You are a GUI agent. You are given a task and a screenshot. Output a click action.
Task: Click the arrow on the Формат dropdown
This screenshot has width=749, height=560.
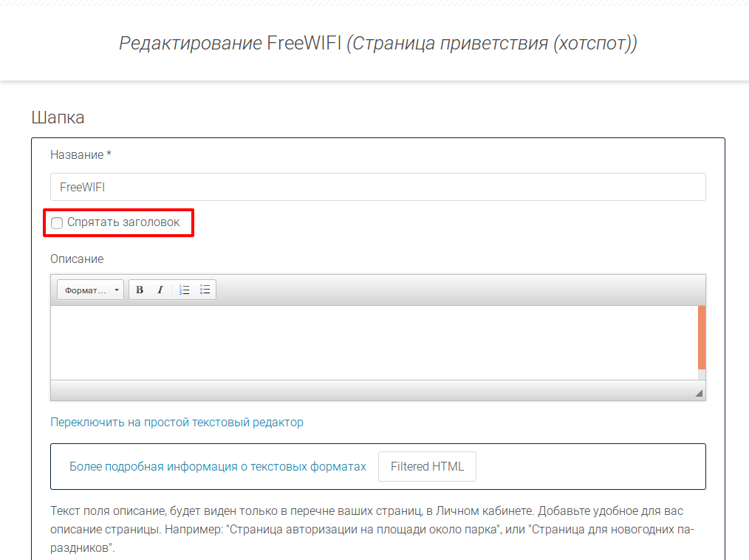(x=117, y=290)
